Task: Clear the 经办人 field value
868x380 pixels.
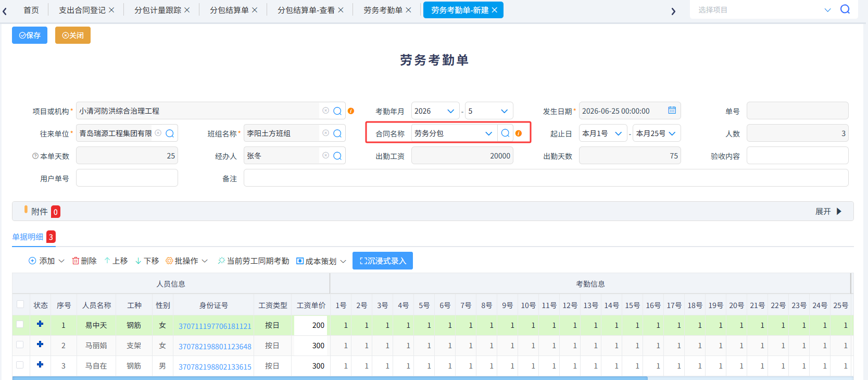Action: (325, 155)
